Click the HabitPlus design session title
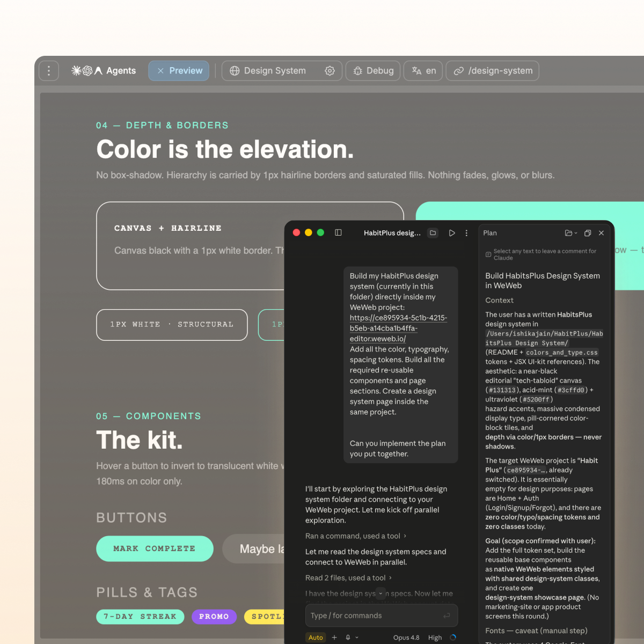Image resolution: width=644 pixels, height=644 pixels. coord(392,233)
